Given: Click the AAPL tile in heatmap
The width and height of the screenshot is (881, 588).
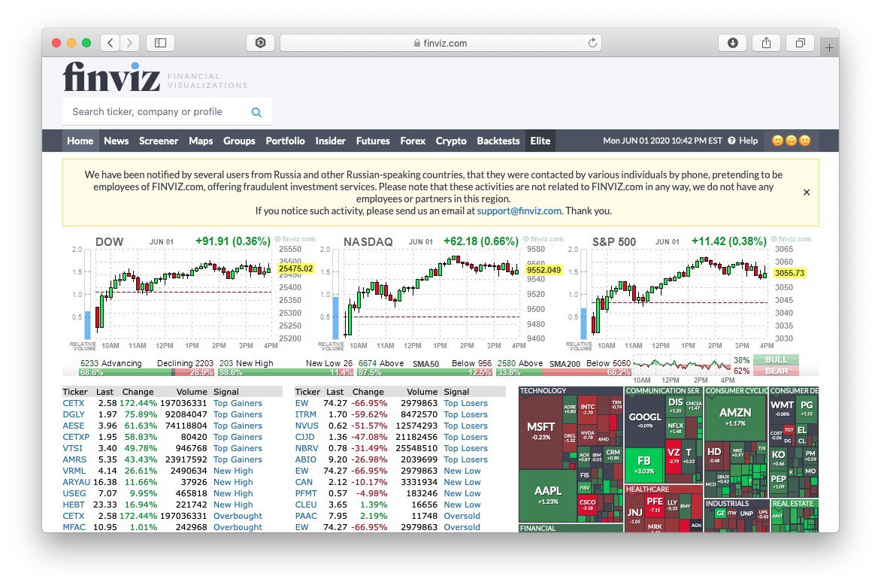Looking at the screenshot, I should 548,495.
